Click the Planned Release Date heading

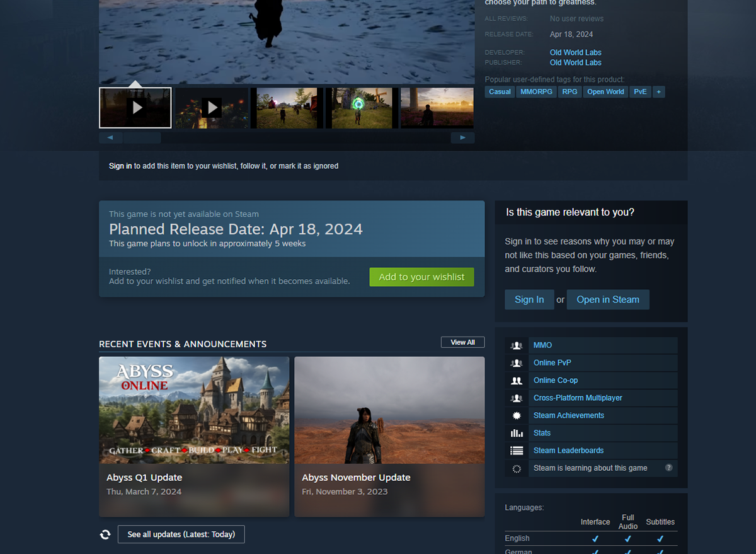[236, 229]
